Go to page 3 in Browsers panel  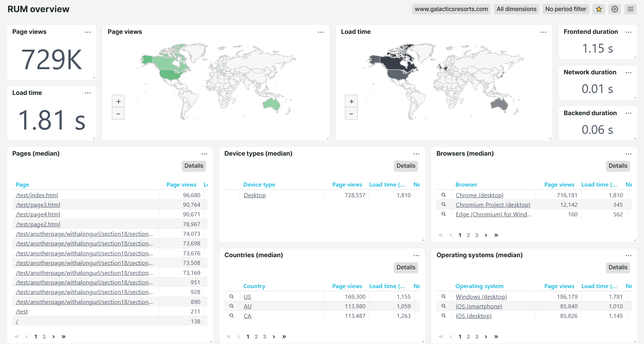(477, 235)
